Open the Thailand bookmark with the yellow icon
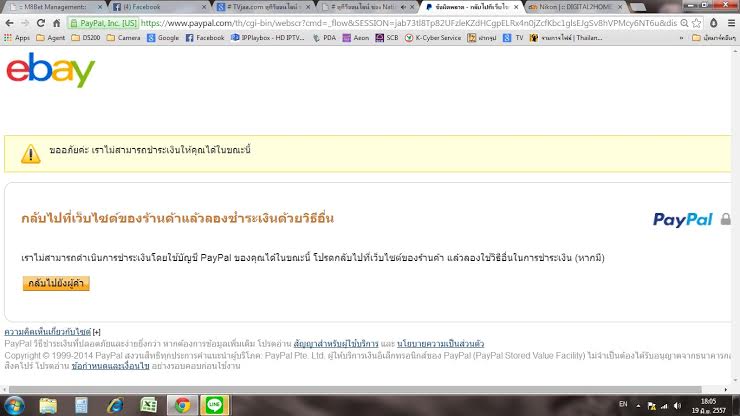The height and width of the screenshot is (416, 740). click(566, 38)
